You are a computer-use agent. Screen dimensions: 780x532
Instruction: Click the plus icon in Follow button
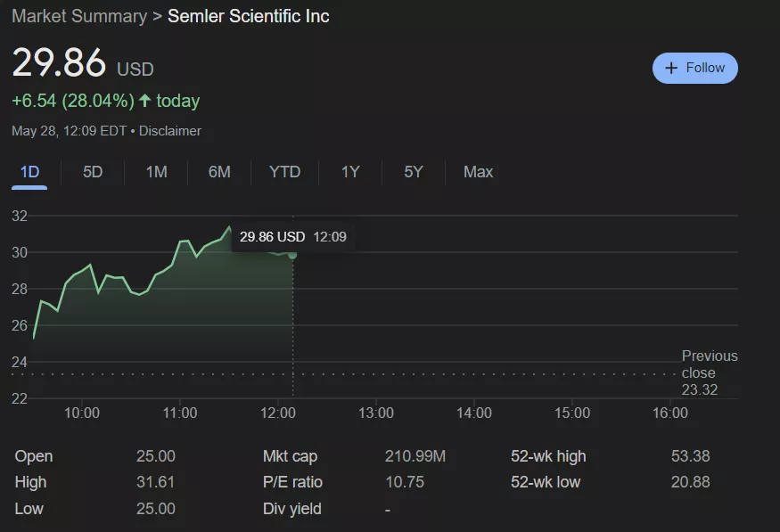[671, 68]
